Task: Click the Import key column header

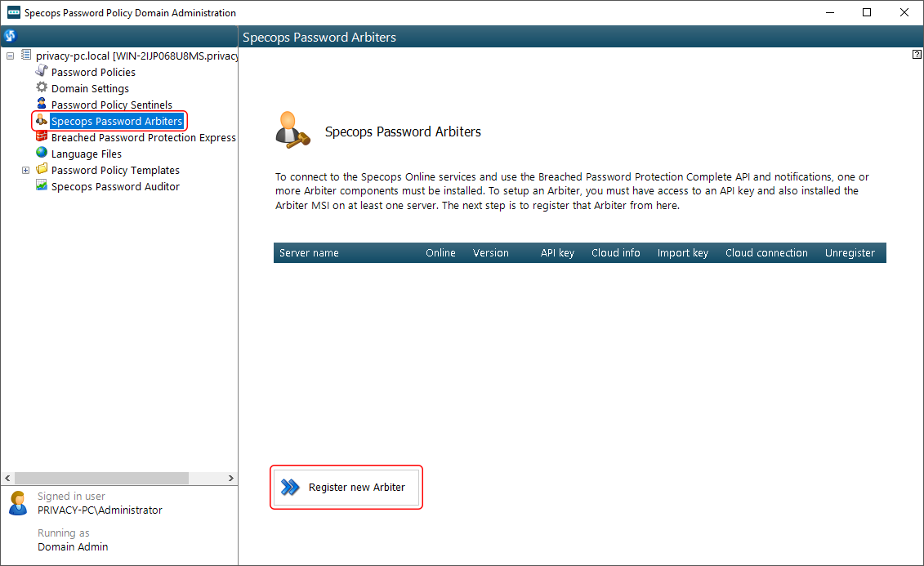Action: pyautogui.click(x=683, y=252)
